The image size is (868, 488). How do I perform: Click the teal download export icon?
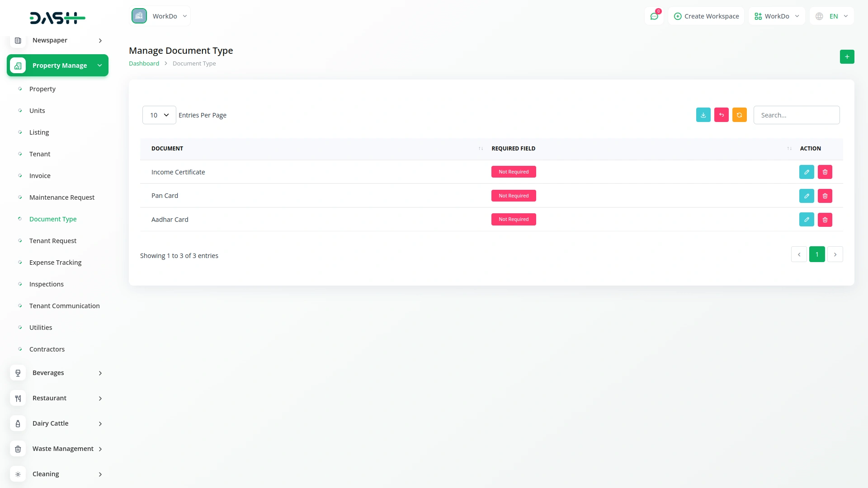(703, 115)
